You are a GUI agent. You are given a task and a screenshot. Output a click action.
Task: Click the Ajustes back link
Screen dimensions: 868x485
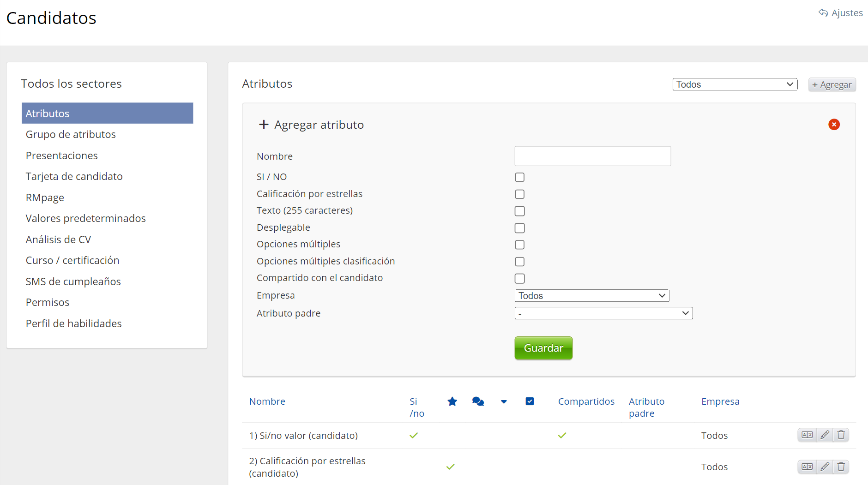tap(841, 13)
